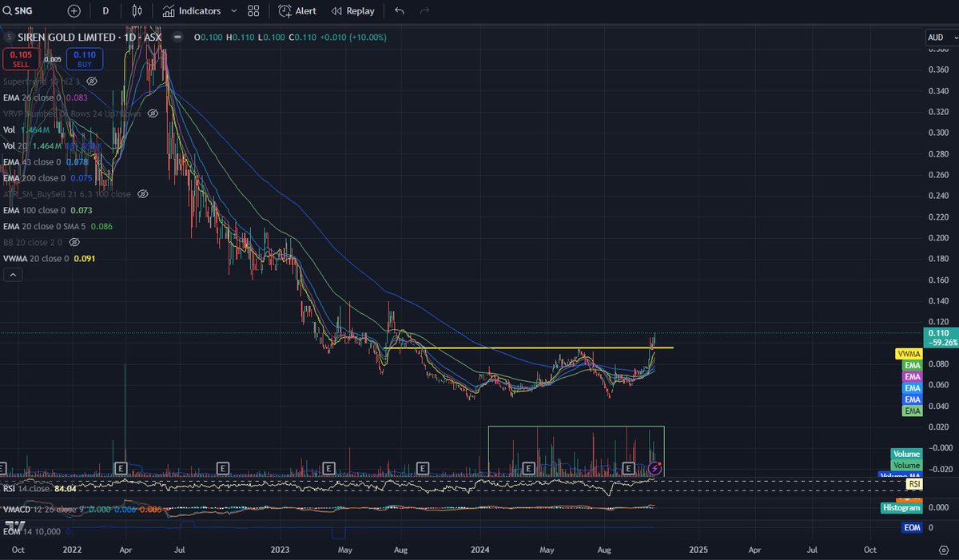Open the earnings E marker below April 2022

[121, 467]
